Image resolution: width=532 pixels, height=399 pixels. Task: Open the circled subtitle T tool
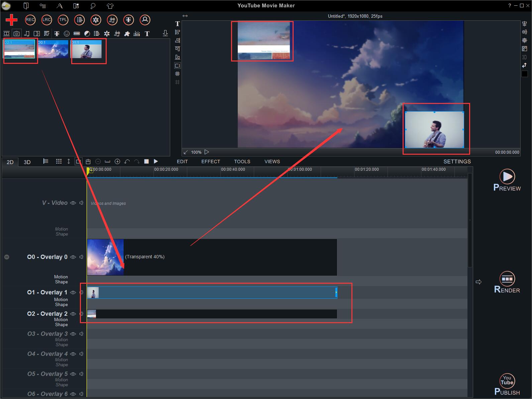(x=128, y=20)
